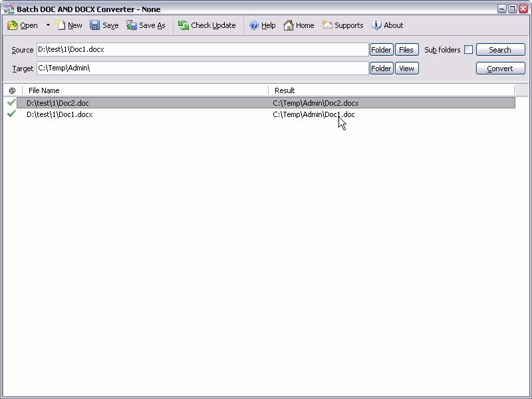The width and height of the screenshot is (532, 399).
Task: Sort by the File Name column header
Action: 145,90
